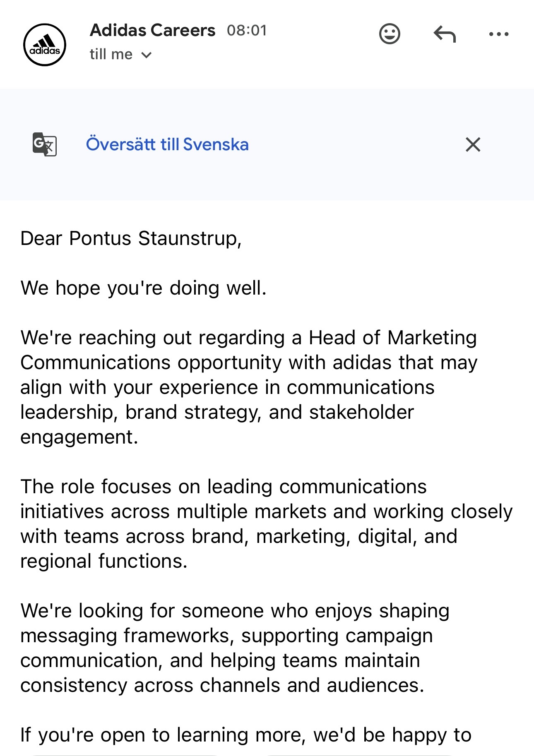Tap sender name Adidas Careers
The image size is (534, 756).
coord(152,30)
